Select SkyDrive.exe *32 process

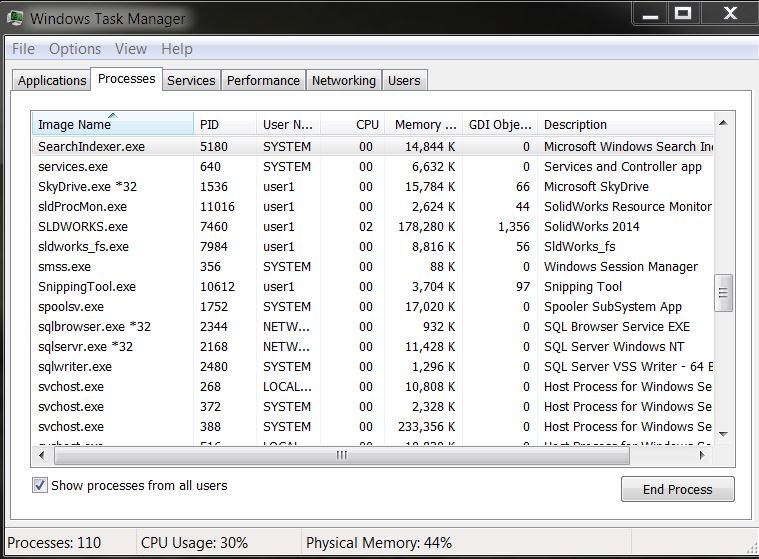point(373,186)
